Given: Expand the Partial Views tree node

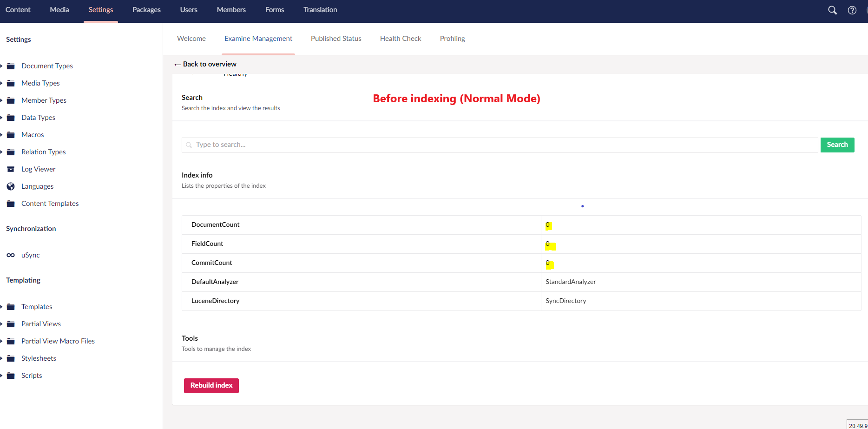Looking at the screenshot, I should pyautogui.click(x=3, y=323).
